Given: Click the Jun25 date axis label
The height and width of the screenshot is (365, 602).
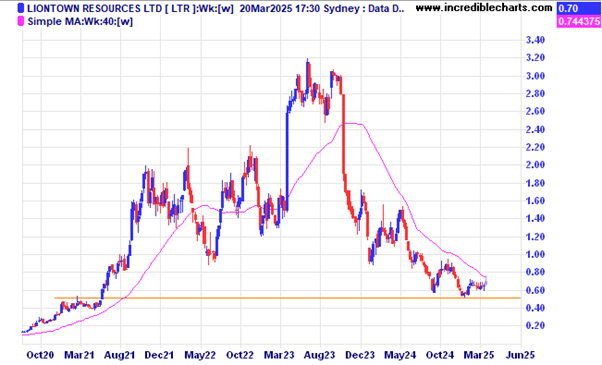Looking at the screenshot, I should 520,355.
